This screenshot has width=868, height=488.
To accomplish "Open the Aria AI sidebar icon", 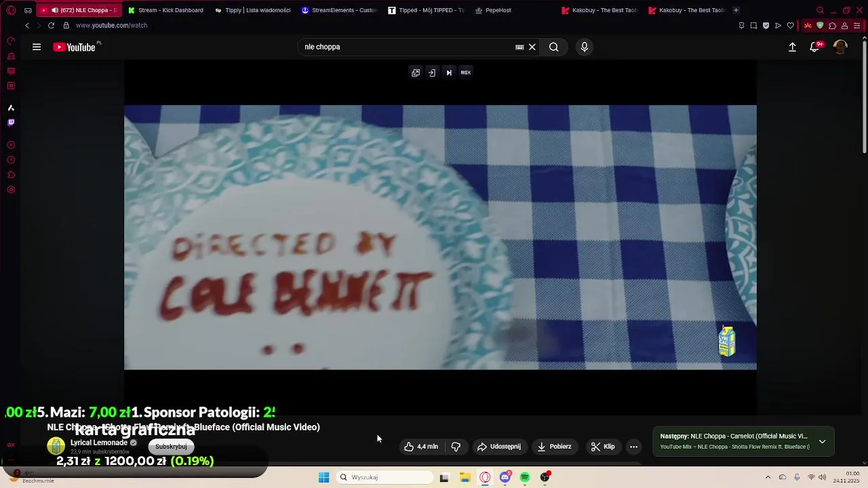I will pyautogui.click(x=11, y=108).
